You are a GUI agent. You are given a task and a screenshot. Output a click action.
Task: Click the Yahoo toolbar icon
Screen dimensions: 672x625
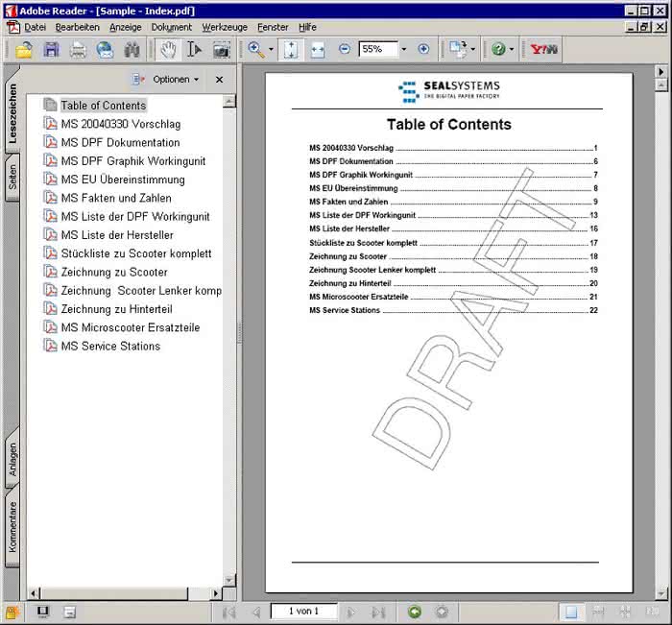[544, 49]
